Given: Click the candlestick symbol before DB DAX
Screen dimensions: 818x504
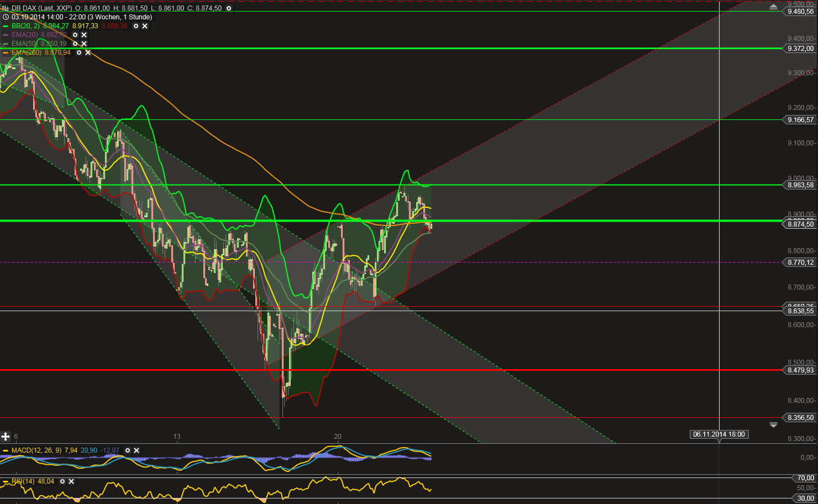Looking at the screenshot, I should point(4,8).
